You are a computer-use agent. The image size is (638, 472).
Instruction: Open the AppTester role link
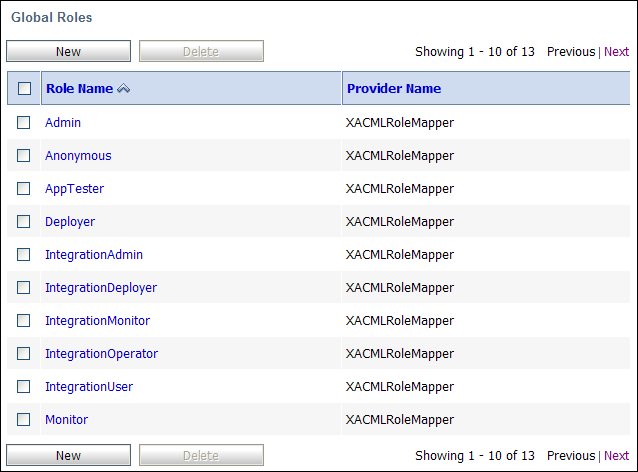click(74, 188)
